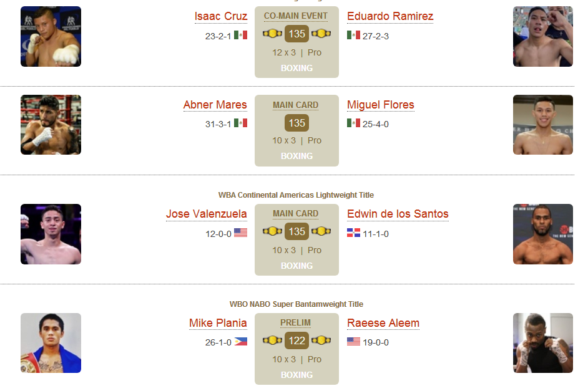Open Eduardo Ramirez fighter profile link
The width and height of the screenshot is (588, 391).
(390, 16)
